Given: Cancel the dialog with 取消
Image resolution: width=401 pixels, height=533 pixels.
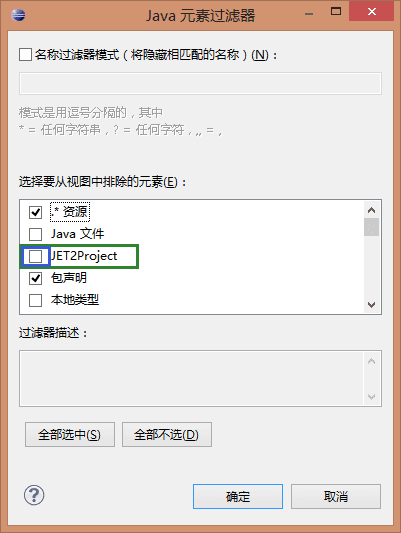Looking at the screenshot, I should [336, 496].
